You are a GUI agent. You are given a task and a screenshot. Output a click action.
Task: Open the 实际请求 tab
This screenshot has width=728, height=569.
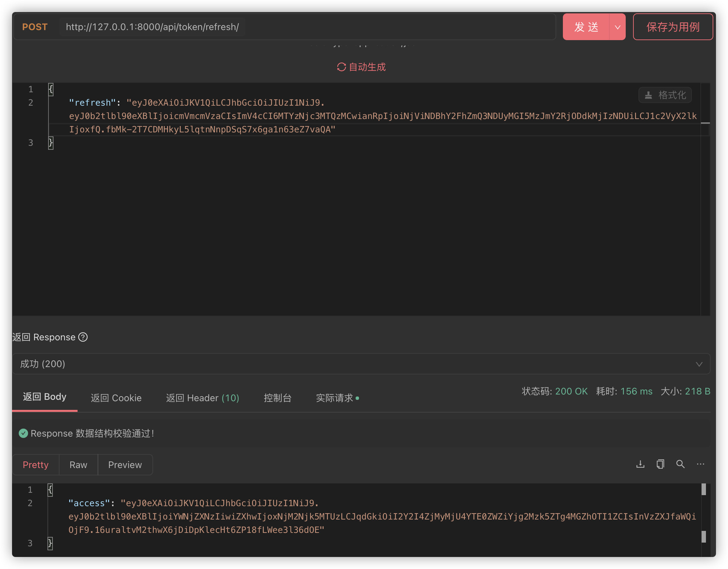[335, 398]
